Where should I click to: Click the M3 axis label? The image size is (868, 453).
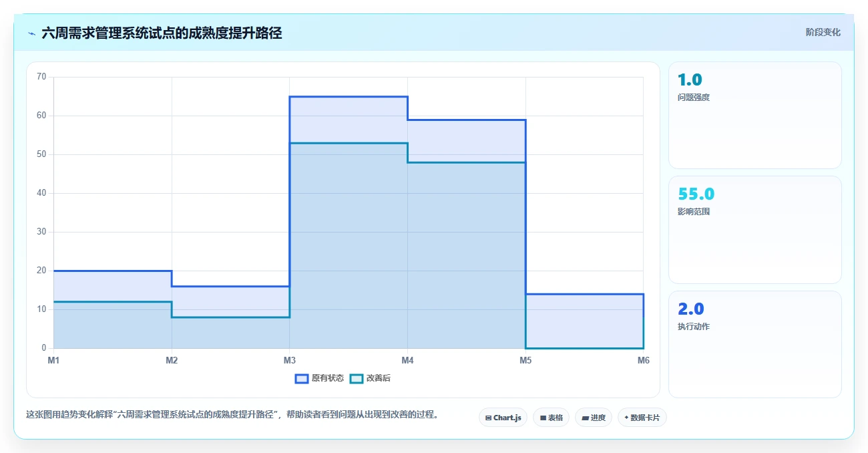[289, 360]
